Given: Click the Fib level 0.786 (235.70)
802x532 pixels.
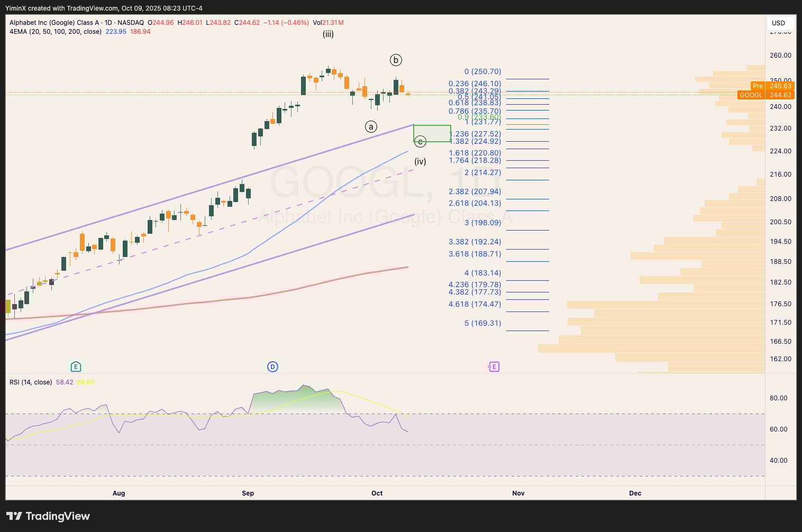Looking at the screenshot, I should click(475, 111).
